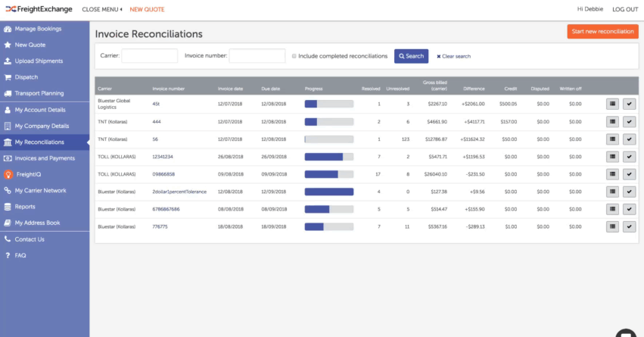Click checkmark for 2dollar1percentTolerance invoice

click(629, 192)
